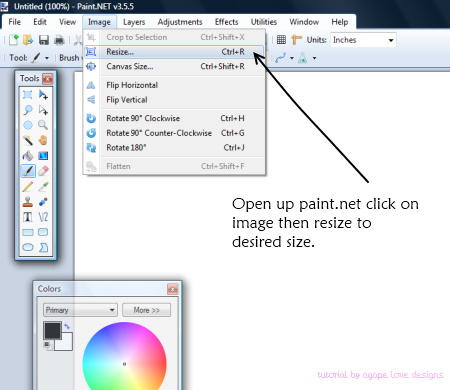
Task: Choose Resize... from the Image menu
Action: pos(174,52)
